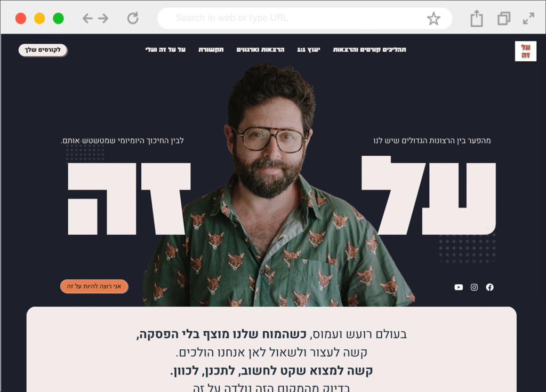This screenshot has height=392, width=546.
Task: Click the expand to fullscreen arrows icon
Action: pos(528,18)
